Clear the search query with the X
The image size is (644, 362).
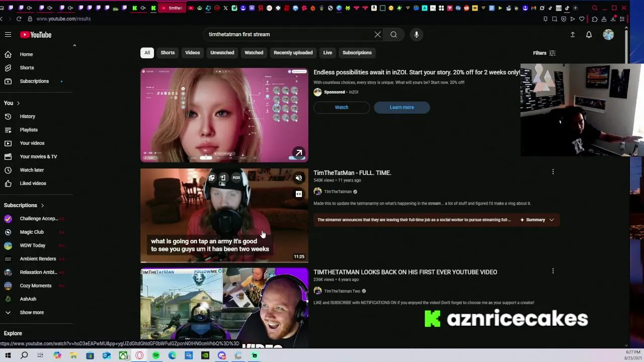click(x=377, y=34)
